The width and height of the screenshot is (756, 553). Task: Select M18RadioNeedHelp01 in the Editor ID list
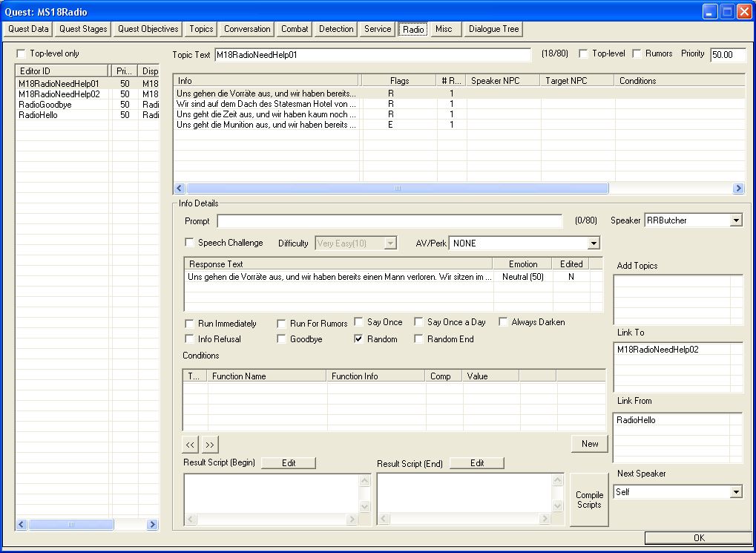tap(87, 83)
